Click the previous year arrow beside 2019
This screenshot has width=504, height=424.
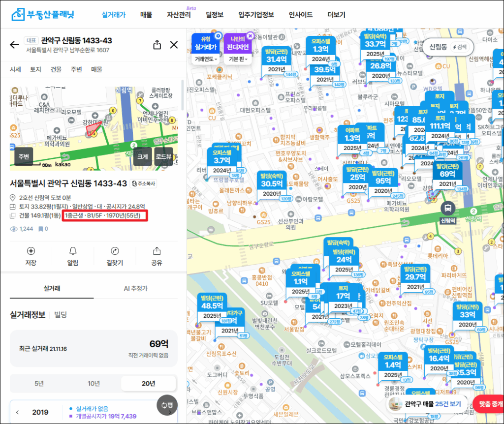(x=18, y=412)
